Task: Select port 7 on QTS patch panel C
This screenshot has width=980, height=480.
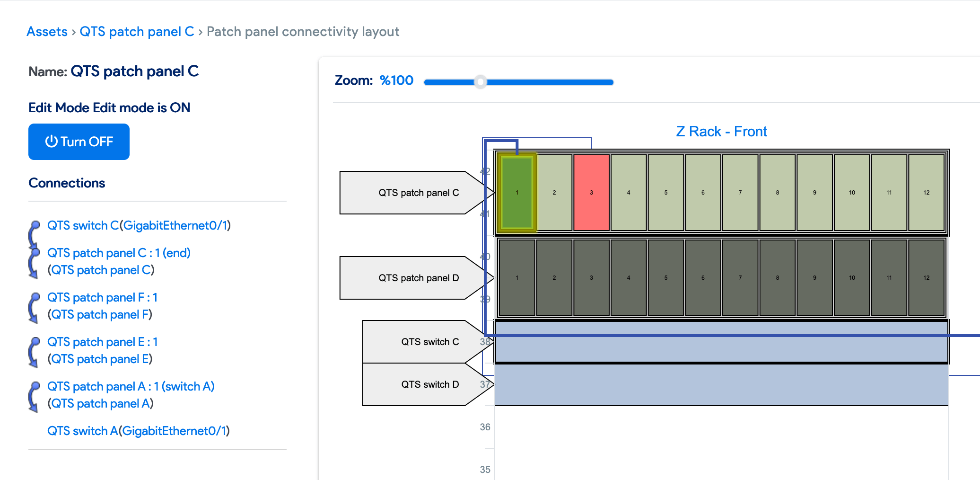Action: tap(739, 192)
